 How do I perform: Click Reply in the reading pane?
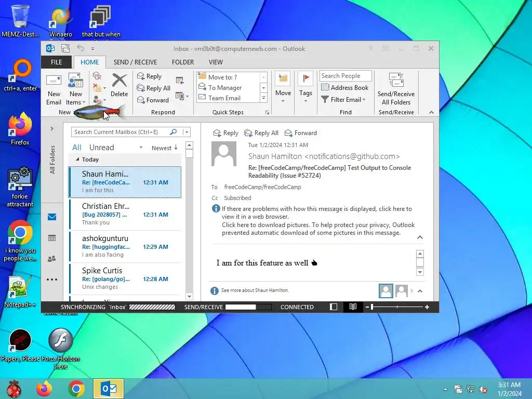(x=225, y=133)
